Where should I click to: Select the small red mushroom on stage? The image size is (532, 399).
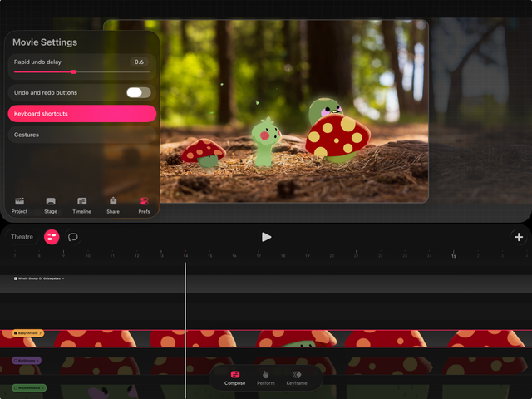(x=203, y=153)
